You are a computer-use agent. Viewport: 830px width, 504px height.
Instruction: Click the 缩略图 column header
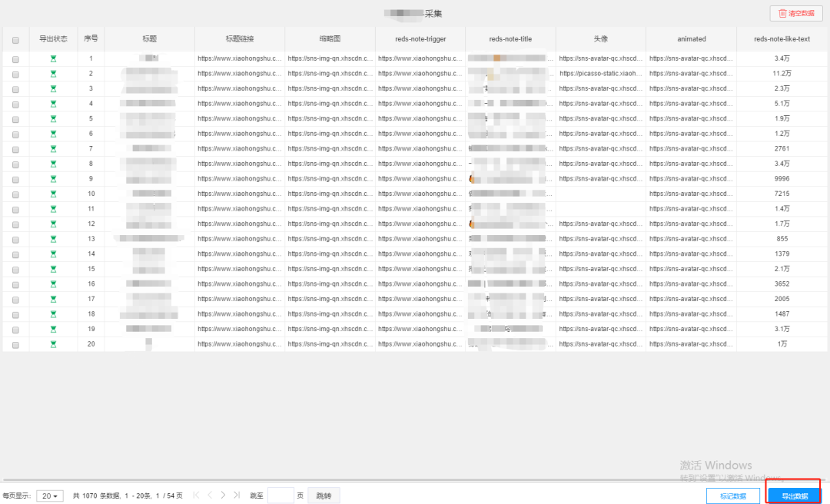pyautogui.click(x=330, y=38)
